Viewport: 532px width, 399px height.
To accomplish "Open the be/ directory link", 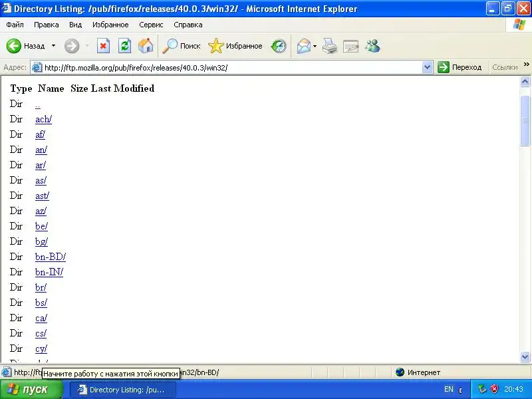I will (41, 226).
